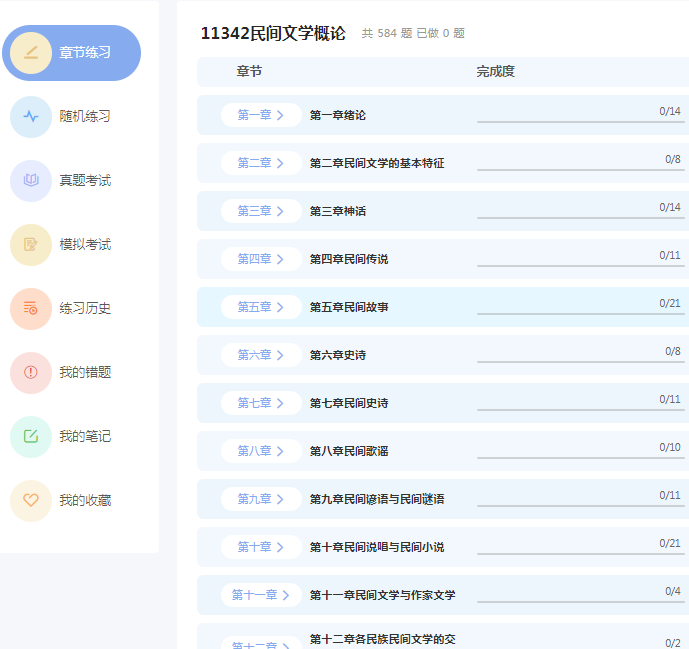Click the 练习历史 list icon
This screenshot has height=649, width=689.
[31, 309]
